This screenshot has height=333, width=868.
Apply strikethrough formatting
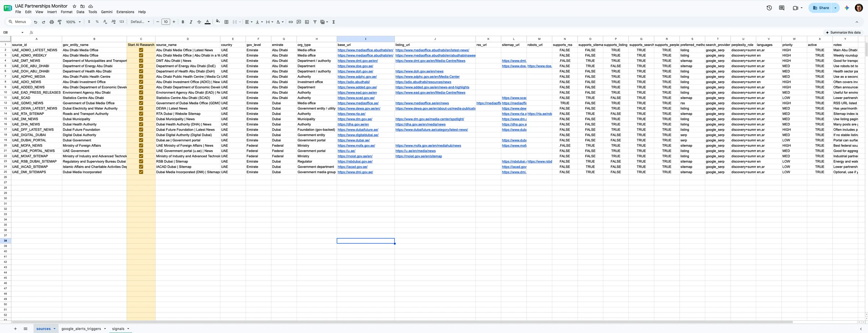click(x=199, y=22)
